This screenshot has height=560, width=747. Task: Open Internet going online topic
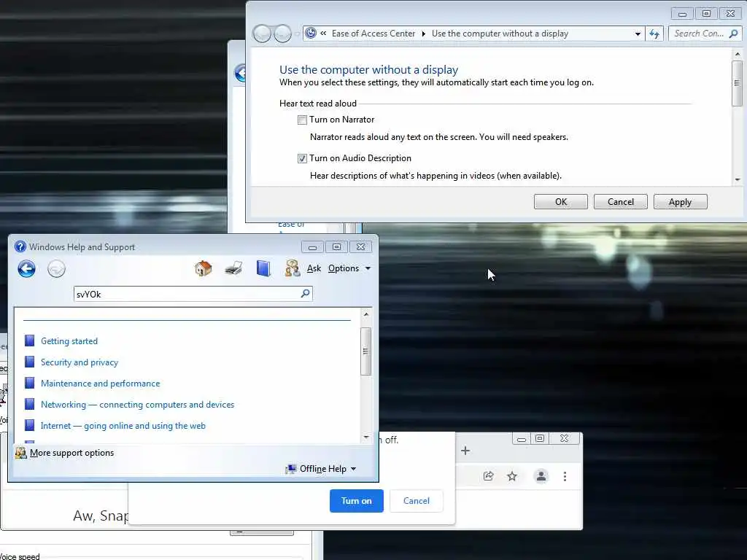123,426
